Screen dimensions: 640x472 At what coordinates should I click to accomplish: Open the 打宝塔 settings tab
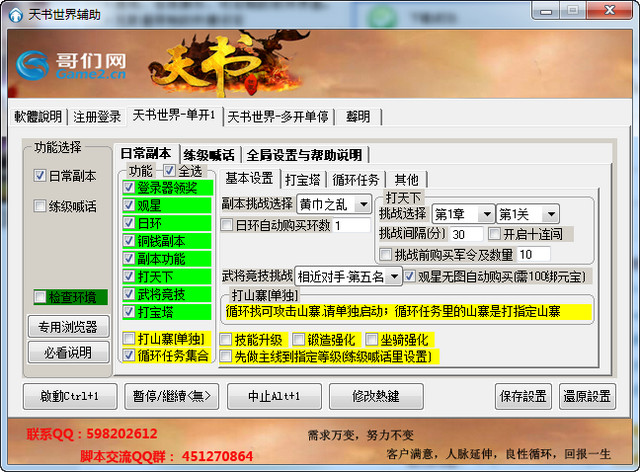pos(303,179)
